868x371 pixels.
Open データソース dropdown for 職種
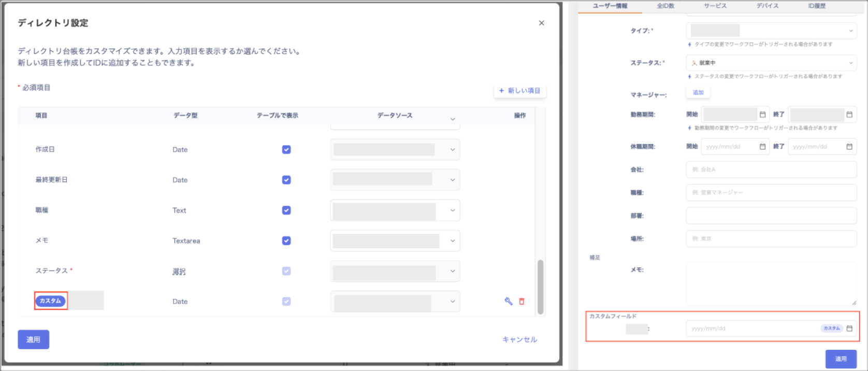pos(395,210)
